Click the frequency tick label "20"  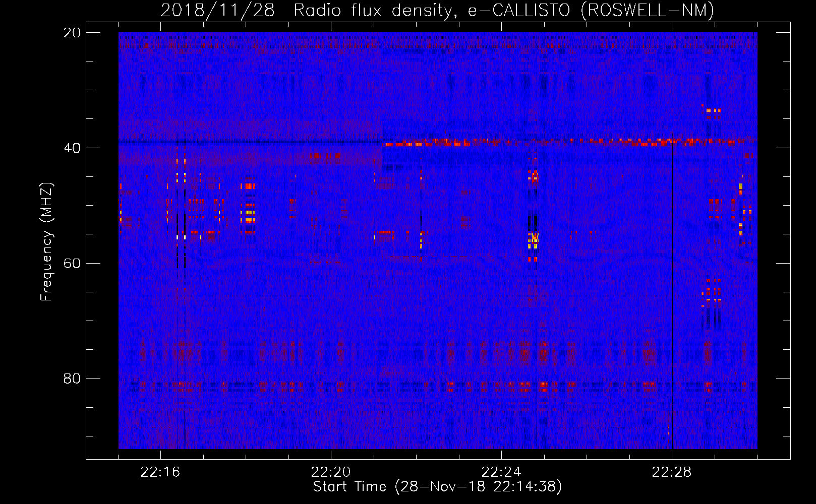click(x=72, y=33)
